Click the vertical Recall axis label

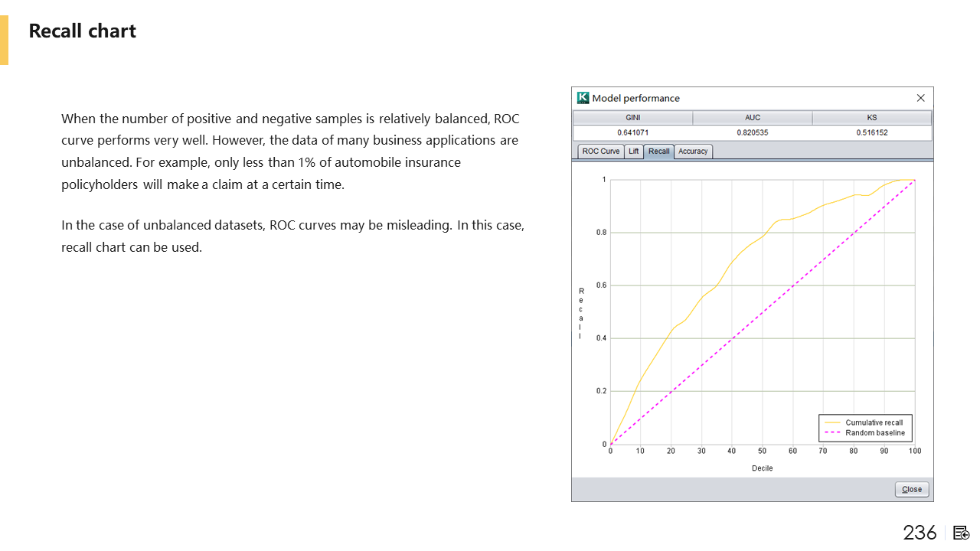click(x=581, y=314)
